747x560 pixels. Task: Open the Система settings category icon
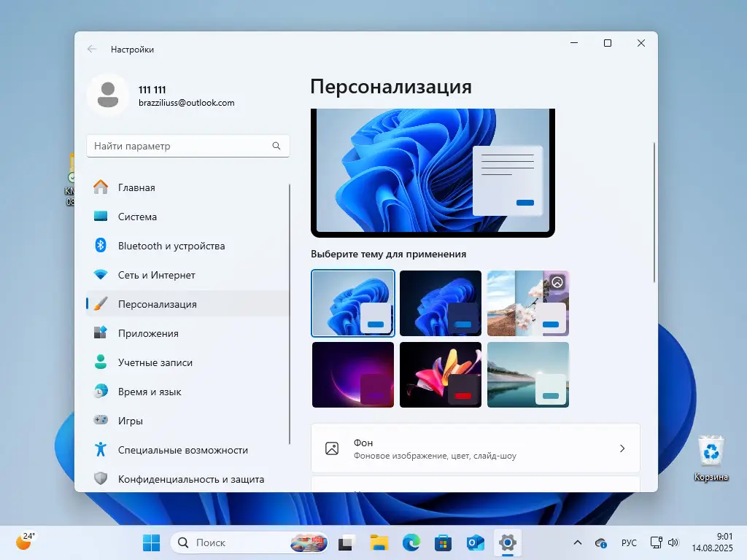pyautogui.click(x=102, y=217)
